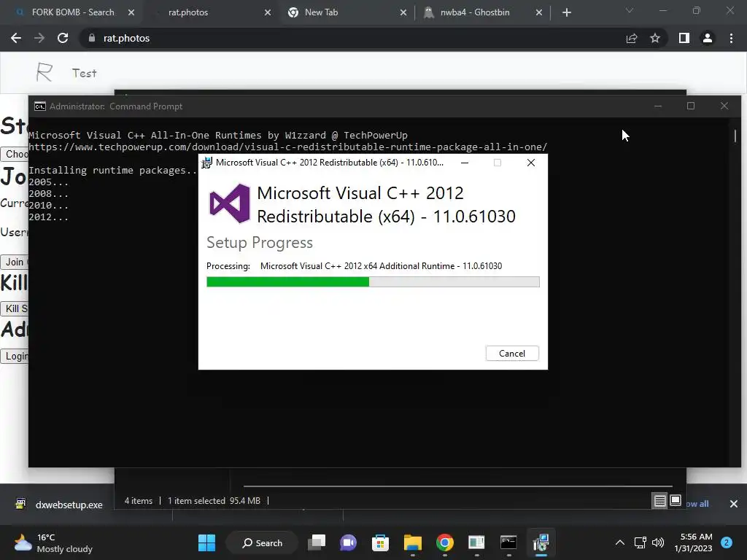The image size is (747, 560).
Task: Open volume control from system tray
Action: (x=658, y=542)
